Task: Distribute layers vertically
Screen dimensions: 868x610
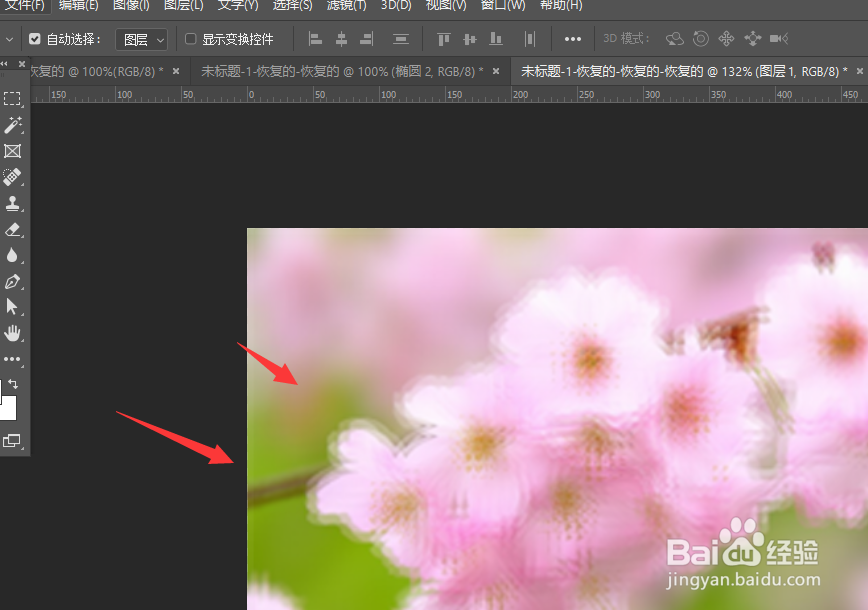Action: pos(401,39)
